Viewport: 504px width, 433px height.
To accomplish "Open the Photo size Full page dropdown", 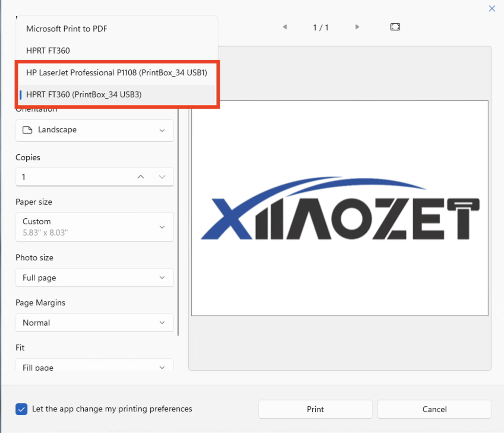I will coord(94,278).
